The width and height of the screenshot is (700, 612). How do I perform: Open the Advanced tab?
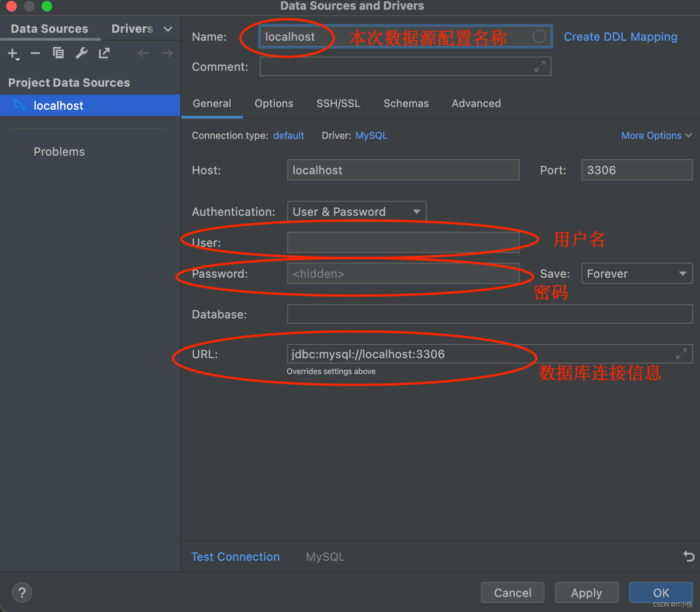(x=476, y=103)
